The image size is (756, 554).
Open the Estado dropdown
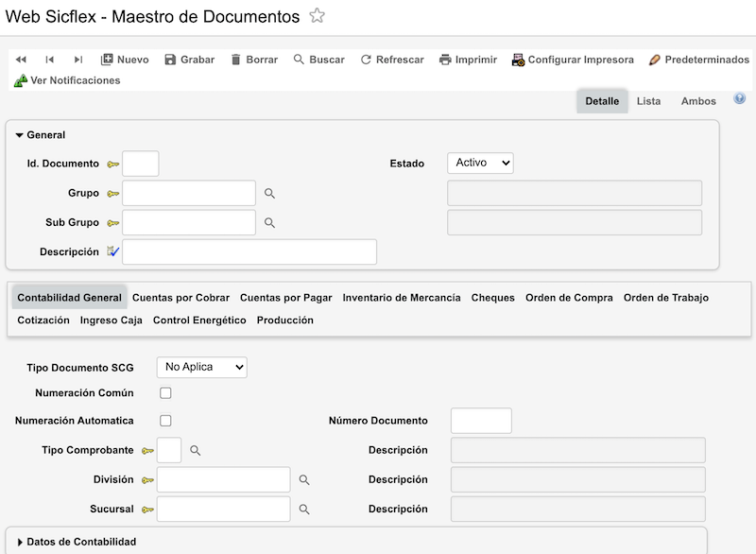point(480,164)
